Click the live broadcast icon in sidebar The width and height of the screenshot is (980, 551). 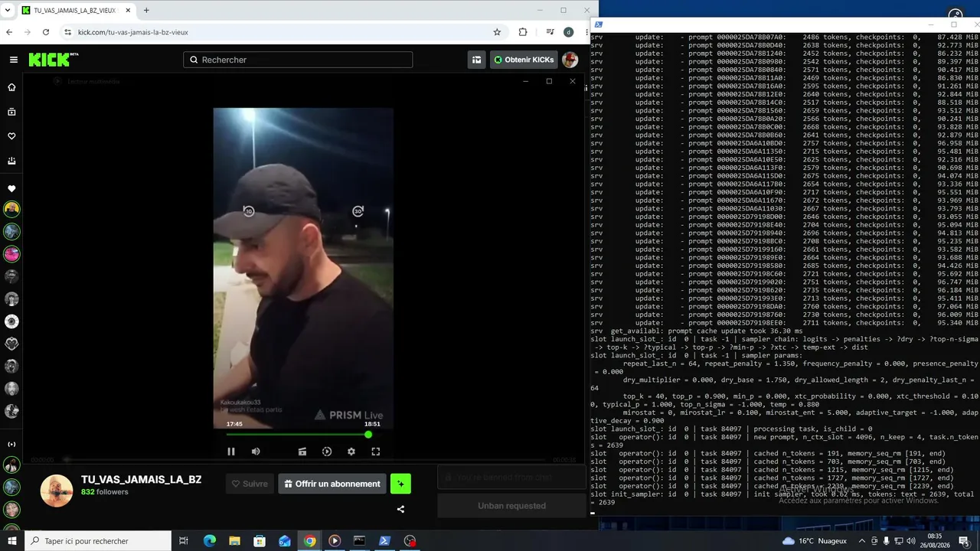(11, 444)
